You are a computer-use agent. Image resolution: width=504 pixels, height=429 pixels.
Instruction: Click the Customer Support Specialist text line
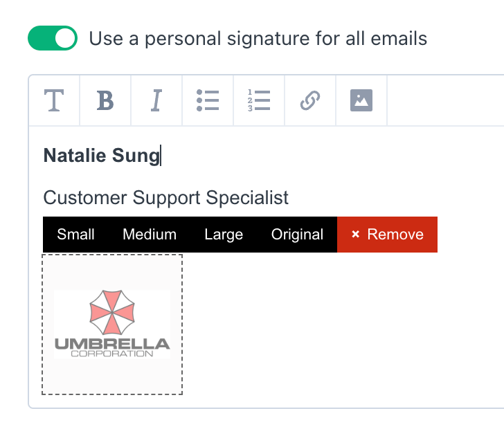tap(166, 197)
